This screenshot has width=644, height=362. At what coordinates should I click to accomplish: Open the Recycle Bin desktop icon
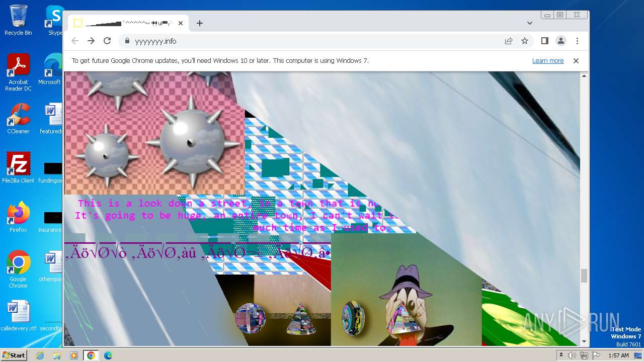[18, 20]
